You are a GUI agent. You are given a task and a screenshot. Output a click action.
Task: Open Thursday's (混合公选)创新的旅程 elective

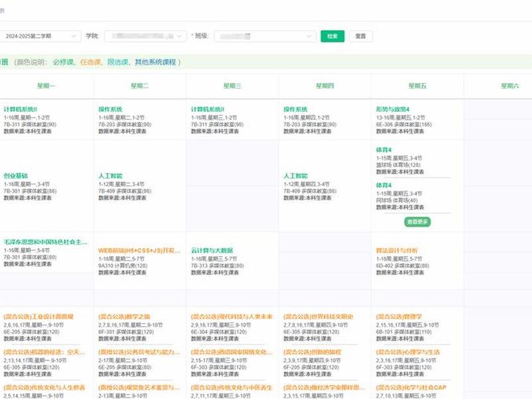coord(312,352)
